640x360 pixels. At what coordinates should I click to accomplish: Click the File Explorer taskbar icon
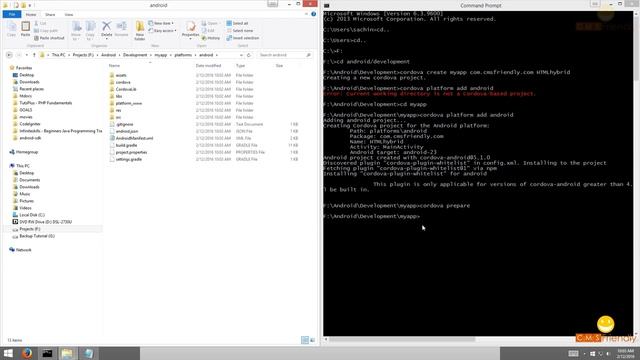(x=67, y=353)
